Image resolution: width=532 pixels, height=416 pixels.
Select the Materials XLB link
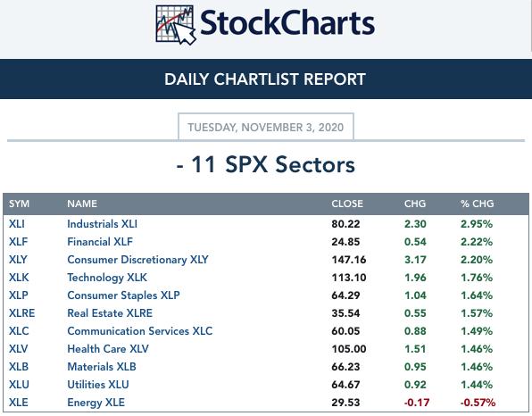click(x=102, y=367)
